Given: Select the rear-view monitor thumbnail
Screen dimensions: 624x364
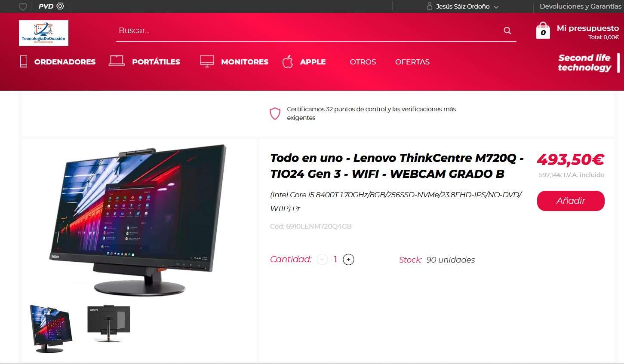Looking at the screenshot, I should point(109,324).
